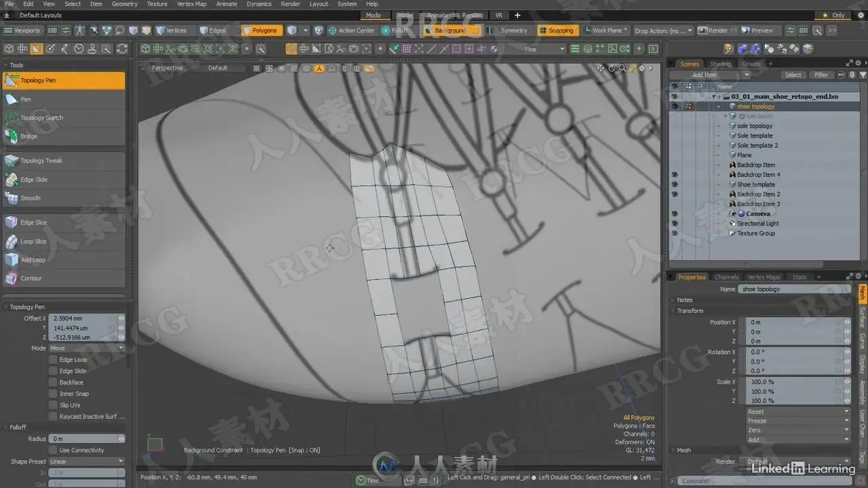Image resolution: width=868 pixels, height=488 pixels.
Task: Open the Drop Action dropdown
Action: tap(664, 30)
